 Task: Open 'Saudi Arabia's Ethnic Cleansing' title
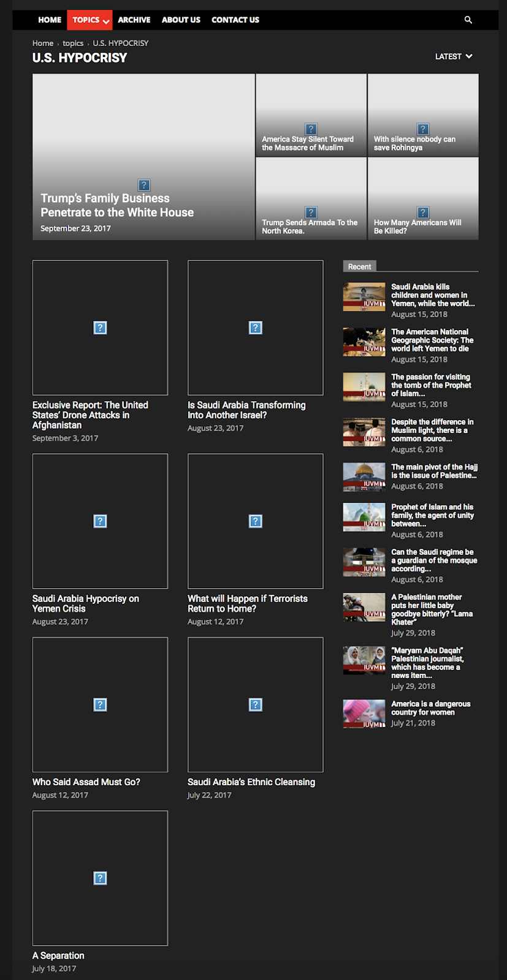point(251,782)
